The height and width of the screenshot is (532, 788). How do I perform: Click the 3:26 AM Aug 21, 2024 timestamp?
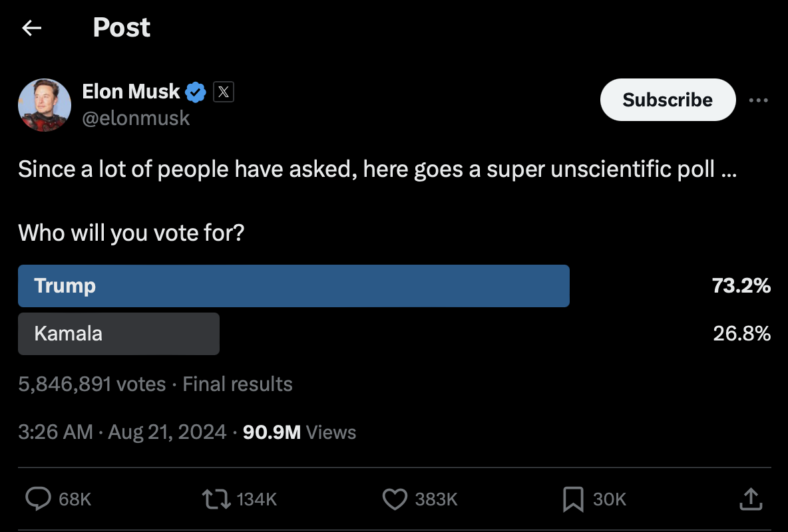pyautogui.click(x=122, y=432)
